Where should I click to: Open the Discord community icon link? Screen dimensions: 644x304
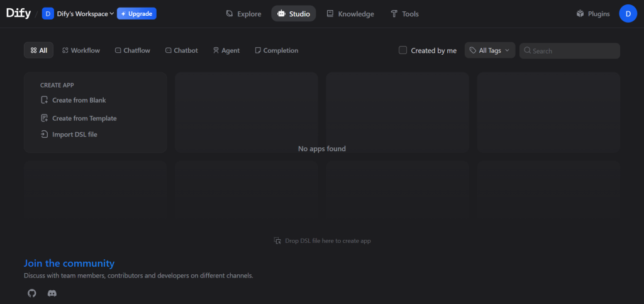(52, 293)
